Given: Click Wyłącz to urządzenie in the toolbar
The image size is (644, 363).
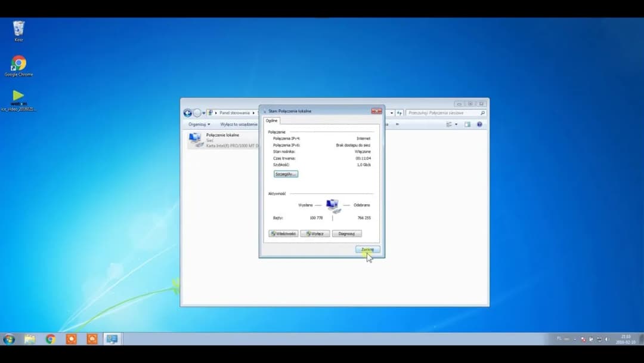Looking at the screenshot, I should [x=239, y=124].
